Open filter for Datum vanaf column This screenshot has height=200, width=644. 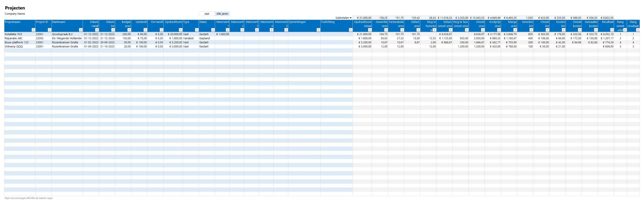tap(97, 30)
